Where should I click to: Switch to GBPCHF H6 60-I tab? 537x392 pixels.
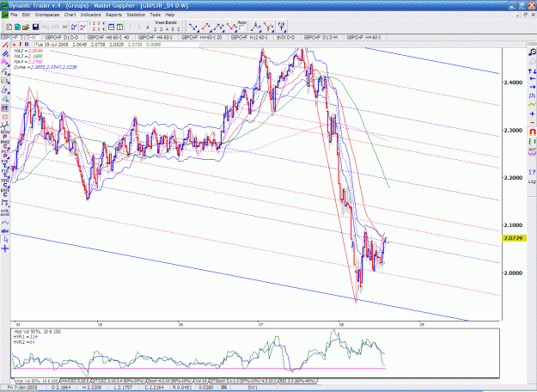[156, 37]
